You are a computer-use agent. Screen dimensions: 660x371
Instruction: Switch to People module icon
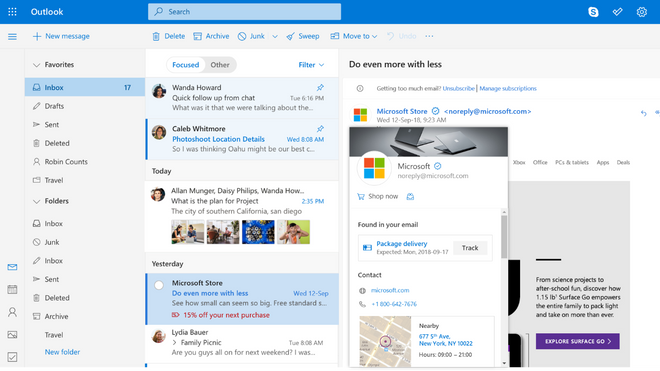[x=12, y=312]
